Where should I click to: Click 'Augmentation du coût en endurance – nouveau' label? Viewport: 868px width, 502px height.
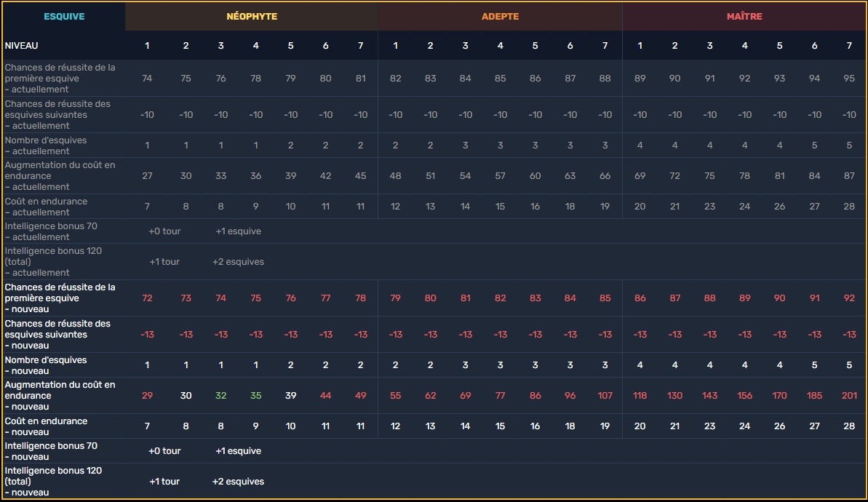tap(60, 395)
